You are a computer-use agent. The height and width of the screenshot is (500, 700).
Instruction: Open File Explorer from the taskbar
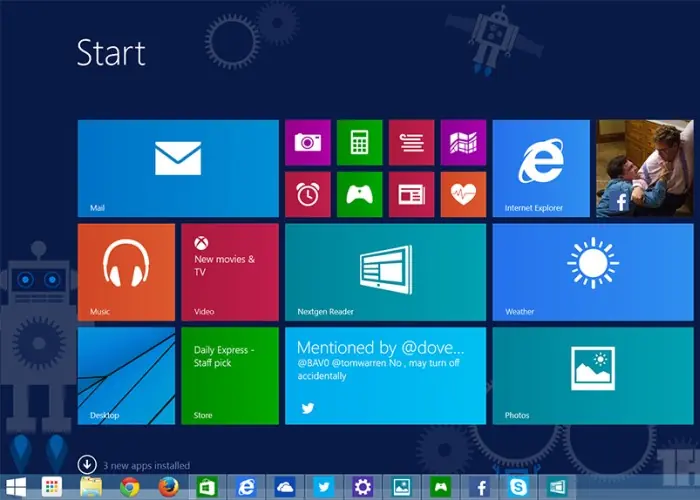point(91,487)
